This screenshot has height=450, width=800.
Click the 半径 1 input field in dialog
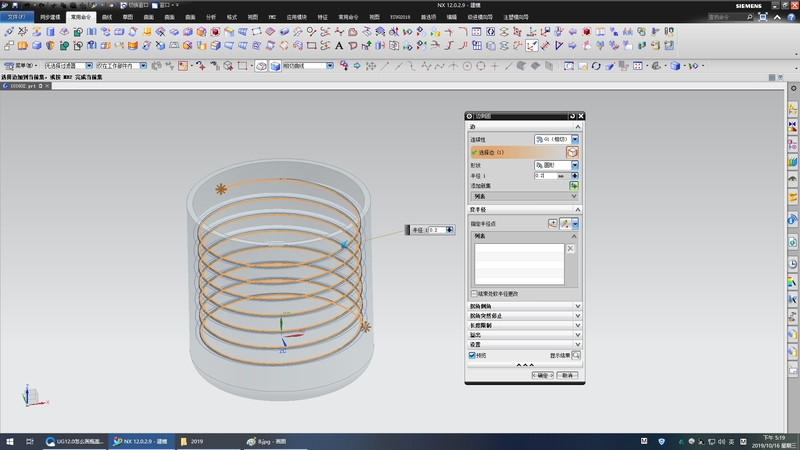click(x=545, y=175)
